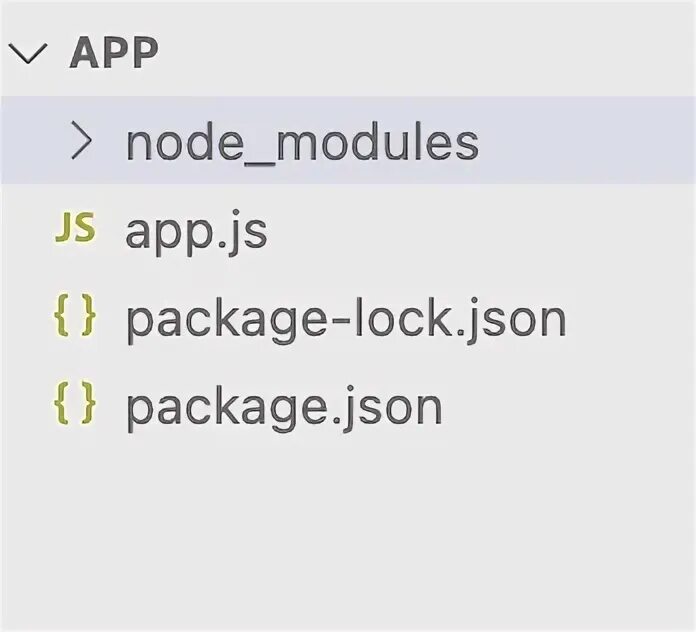
Task: Click blank row area right of app.js
Action: pyautogui.click(x=480, y=232)
